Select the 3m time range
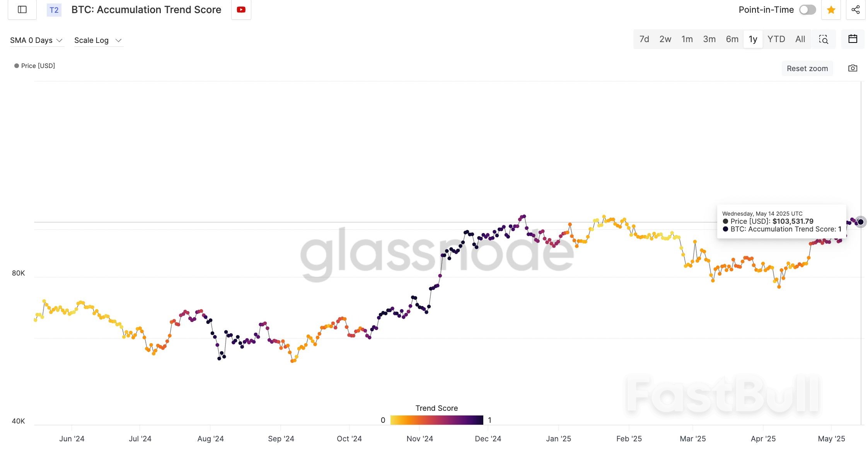The image size is (868, 451). pos(709,39)
